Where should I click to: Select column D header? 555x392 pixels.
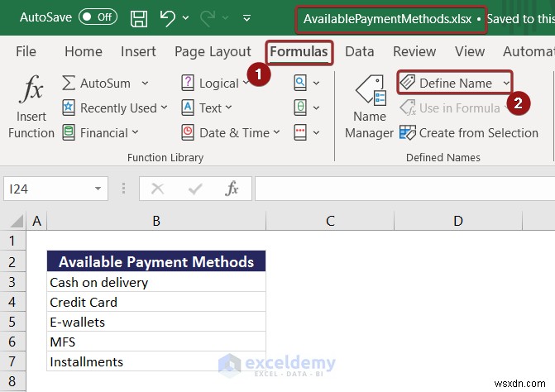pyautogui.click(x=458, y=221)
